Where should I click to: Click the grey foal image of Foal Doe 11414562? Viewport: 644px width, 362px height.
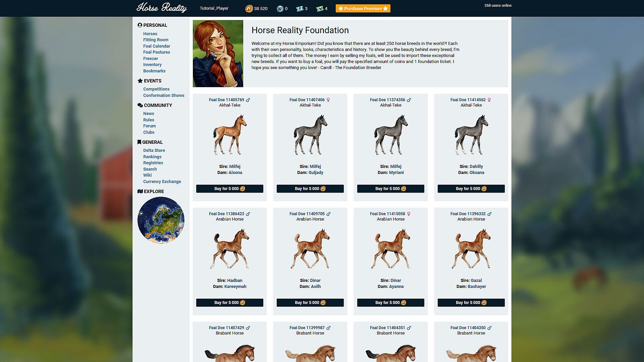click(471, 135)
